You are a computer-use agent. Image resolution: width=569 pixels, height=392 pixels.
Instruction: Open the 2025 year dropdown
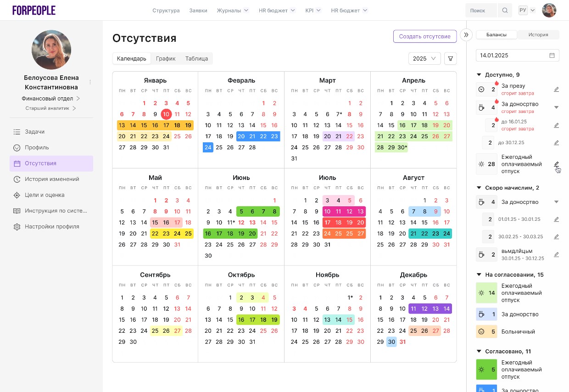click(x=424, y=59)
